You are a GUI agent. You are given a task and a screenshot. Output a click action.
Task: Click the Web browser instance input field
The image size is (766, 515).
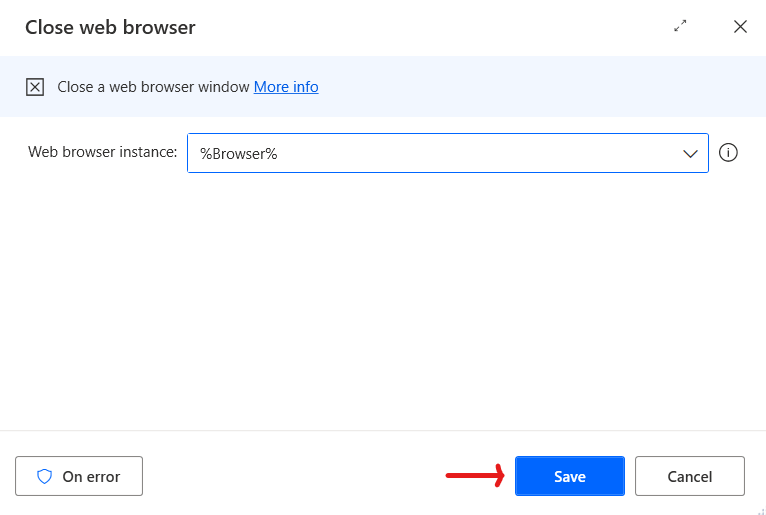[x=430, y=153]
